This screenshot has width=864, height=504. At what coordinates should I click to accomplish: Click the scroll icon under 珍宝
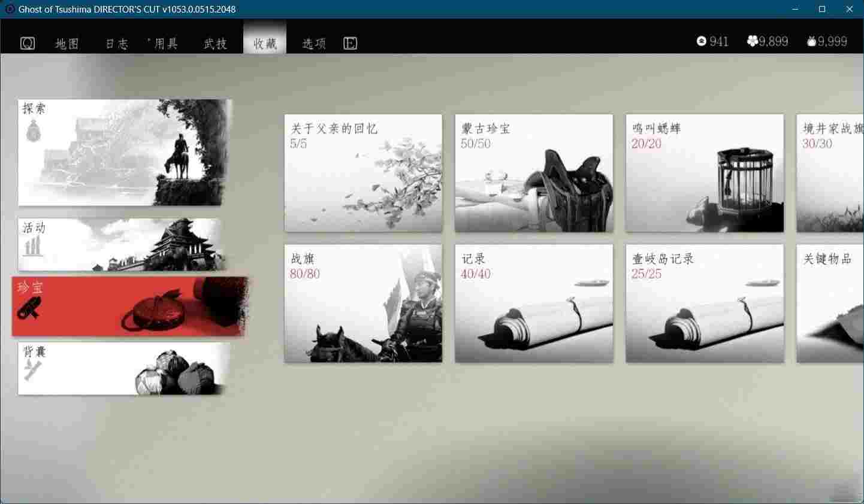tap(28, 308)
